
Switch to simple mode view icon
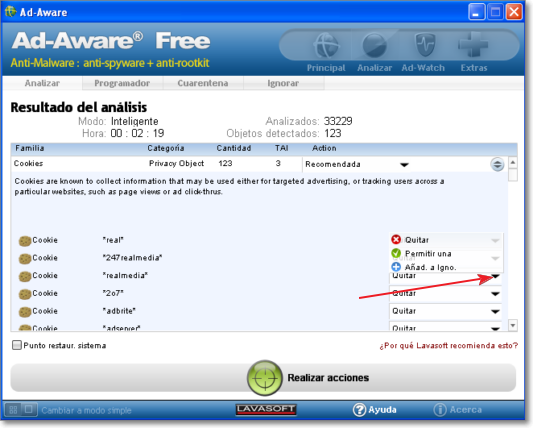[x=29, y=409]
